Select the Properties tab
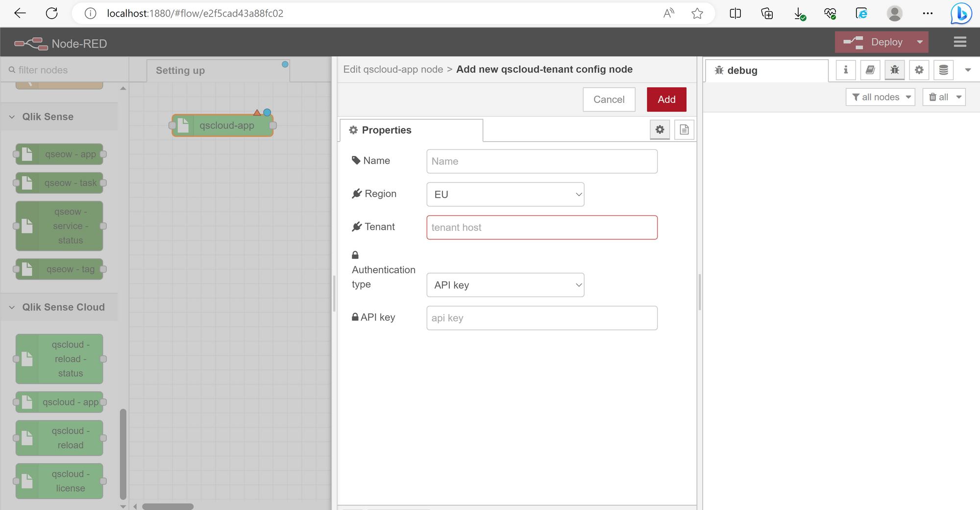Image resolution: width=980 pixels, height=510 pixels. (411, 130)
